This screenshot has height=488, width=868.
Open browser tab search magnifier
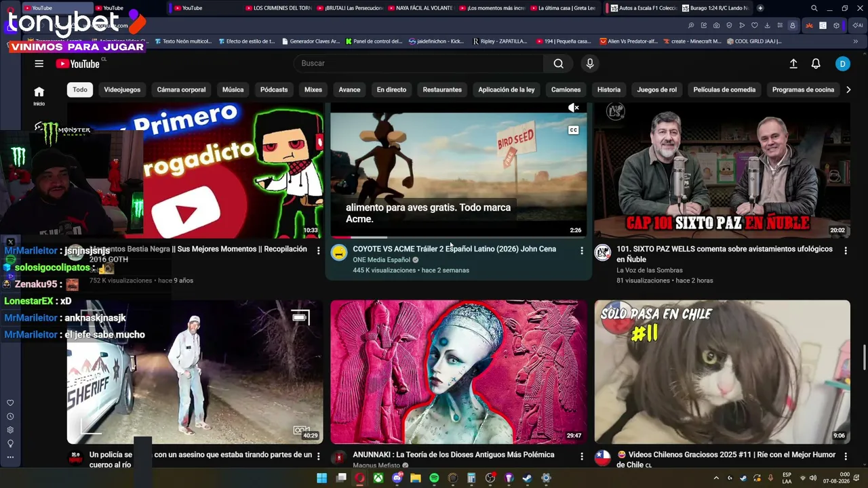(x=814, y=8)
